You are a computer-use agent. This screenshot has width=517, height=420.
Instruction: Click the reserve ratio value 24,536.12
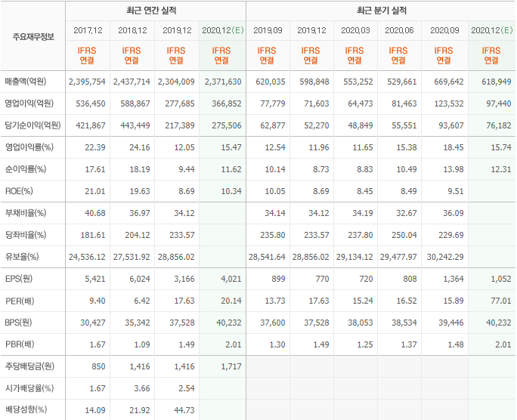click(87, 257)
